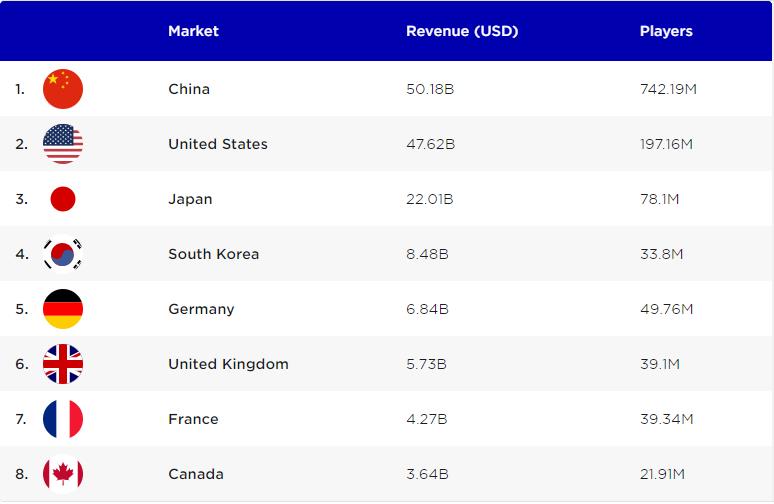Click United Kingdom's players value 39.1M

[x=660, y=364]
